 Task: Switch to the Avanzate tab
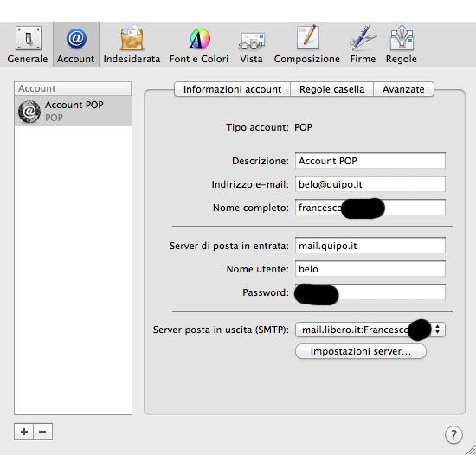[403, 89]
